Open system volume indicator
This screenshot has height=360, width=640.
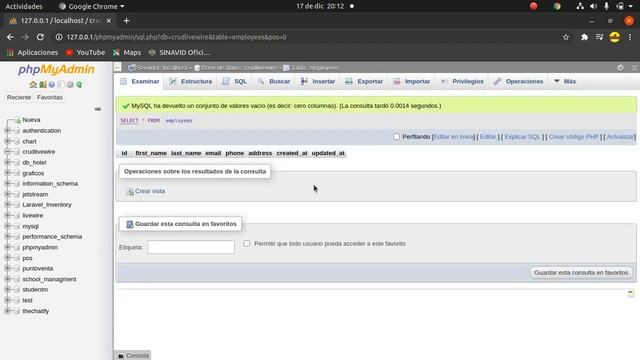593,6
